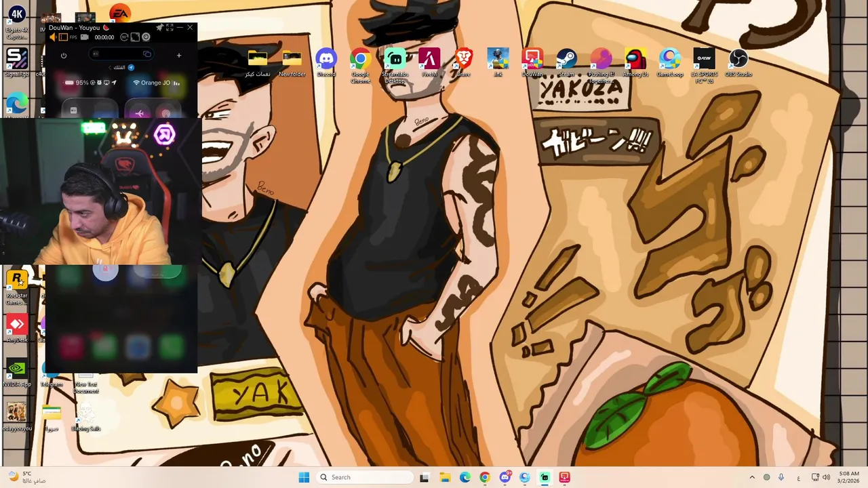Open the AnyDesk desktop shortcut

click(16, 329)
